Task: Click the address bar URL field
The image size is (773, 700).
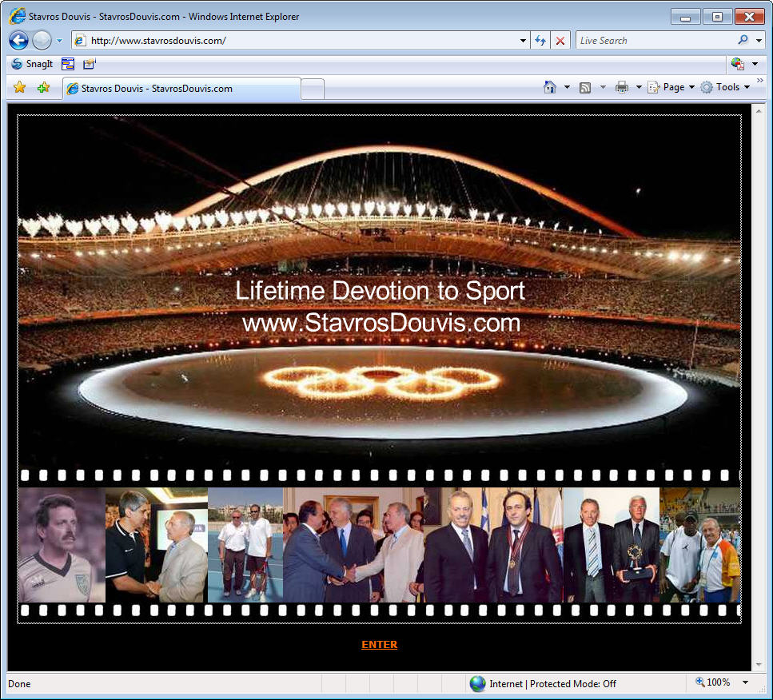Action: 301,41
